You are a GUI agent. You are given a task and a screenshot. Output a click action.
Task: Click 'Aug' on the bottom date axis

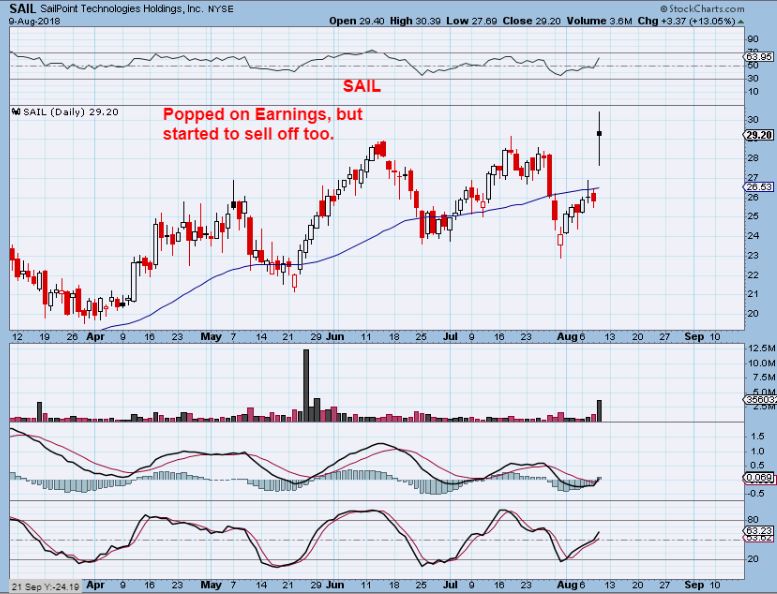pyautogui.click(x=567, y=585)
